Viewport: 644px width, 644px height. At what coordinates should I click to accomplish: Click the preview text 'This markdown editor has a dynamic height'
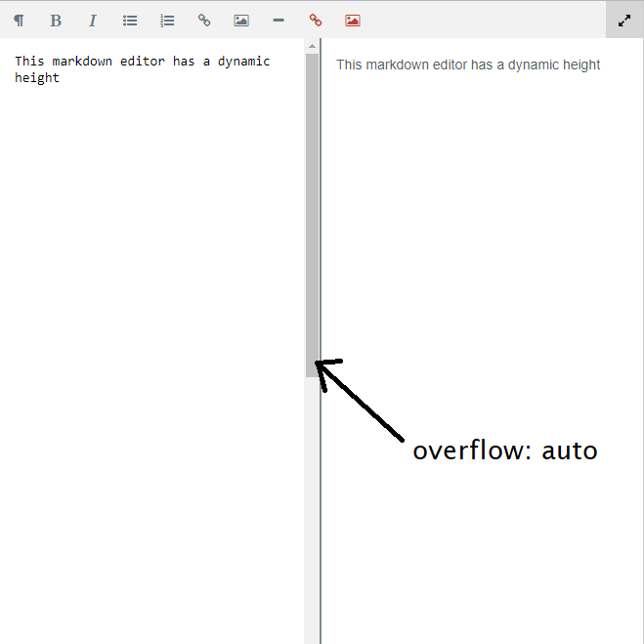tap(468, 64)
